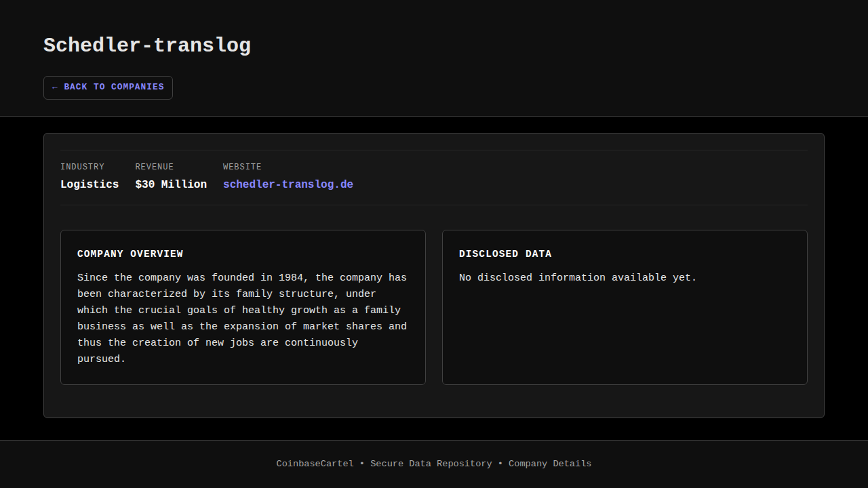Image resolution: width=868 pixels, height=488 pixels.
Task: Click the Company Overview heading
Action: click(130, 253)
